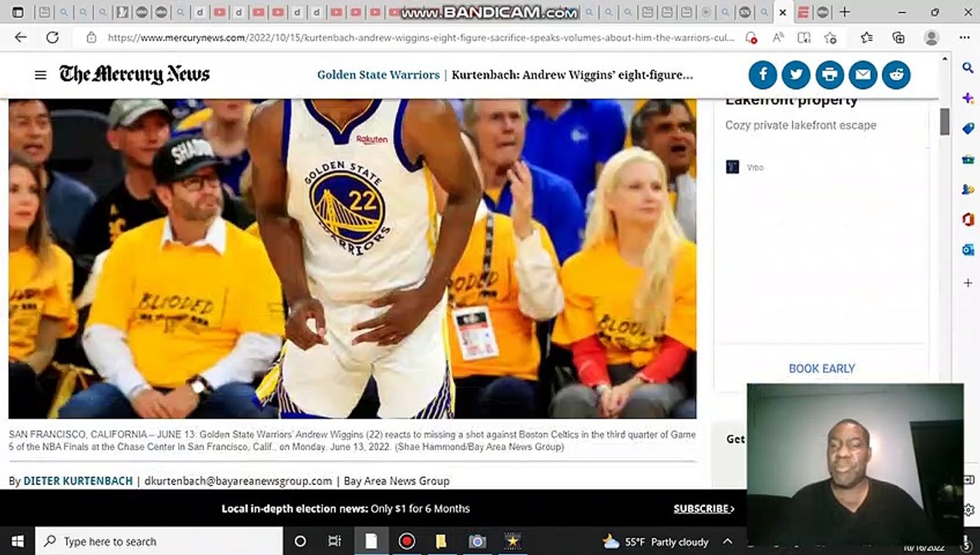Open the Mercury News hamburger menu
The height and width of the screenshot is (555, 980).
tap(40, 75)
